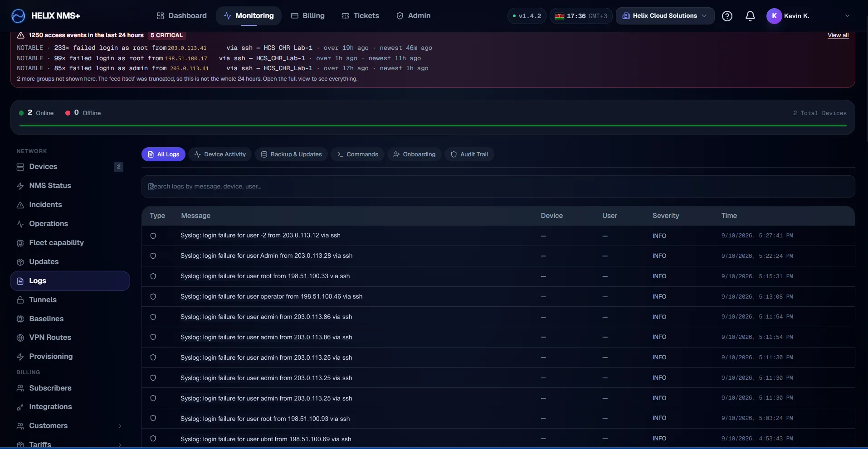Open the Billing menu
Screen dimensions: 868x449
pyautogui.click(x=308, y=16)
